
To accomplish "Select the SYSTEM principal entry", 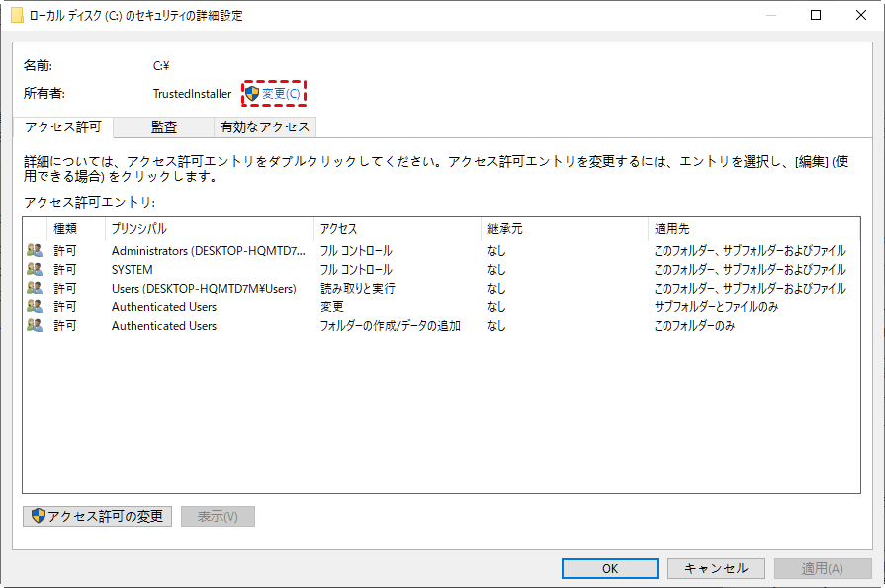I will 133,269.
